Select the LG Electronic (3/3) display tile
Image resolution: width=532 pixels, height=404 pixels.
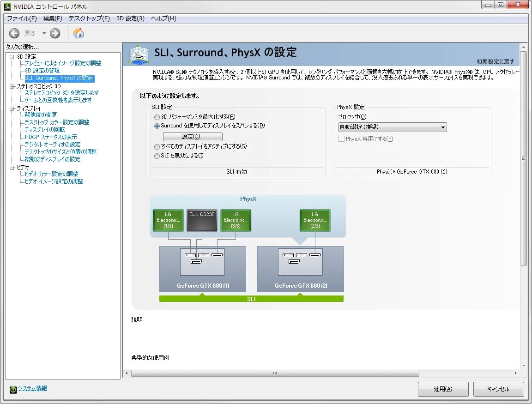pyautogui.click(x=236, y=221)
